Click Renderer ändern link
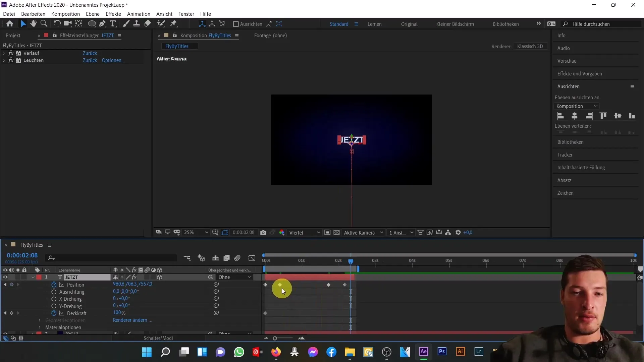Screen dimensions: 644x362 tap(130, 320)
